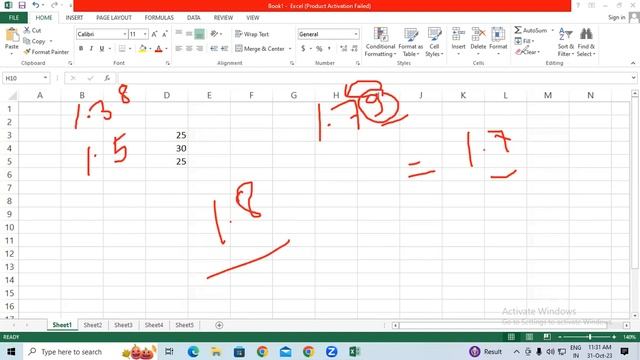The image size is (640, 360).
Task: Click the Clear eraser button
Action: [527, 52]
